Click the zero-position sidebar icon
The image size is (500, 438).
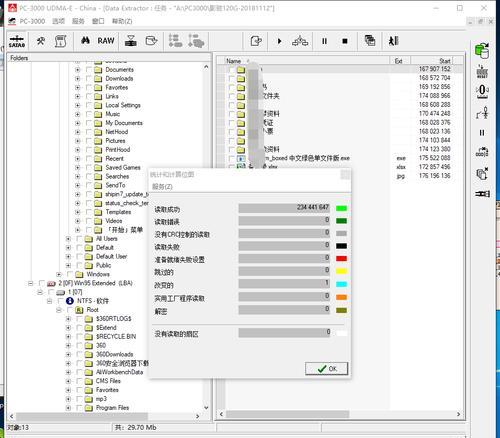[482, 92]
